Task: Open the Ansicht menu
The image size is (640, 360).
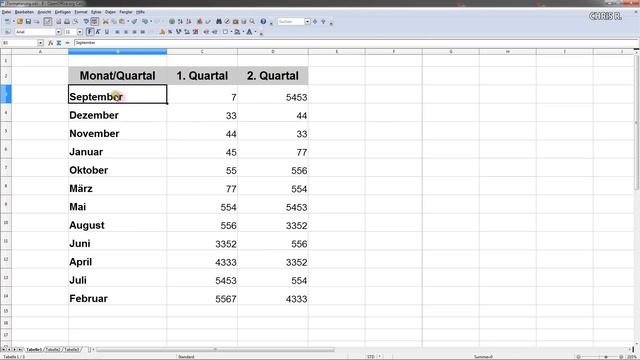Action: (x=44, y=12)
